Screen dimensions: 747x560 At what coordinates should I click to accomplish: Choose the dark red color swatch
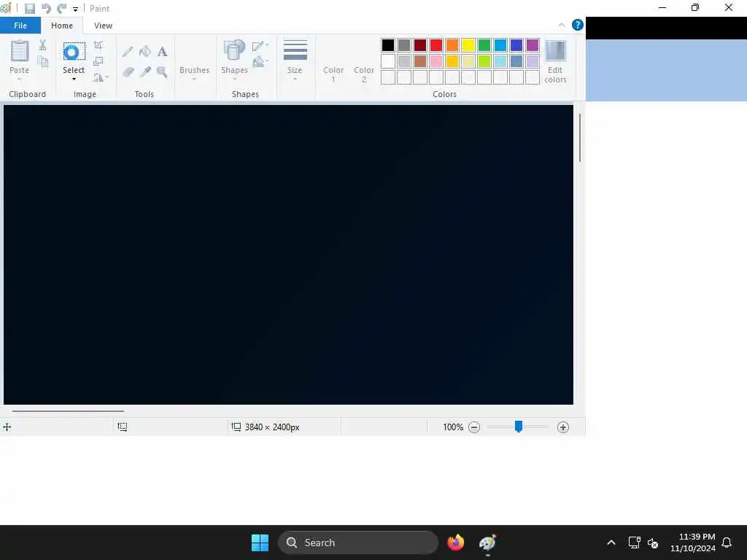(x=420, y=45)
